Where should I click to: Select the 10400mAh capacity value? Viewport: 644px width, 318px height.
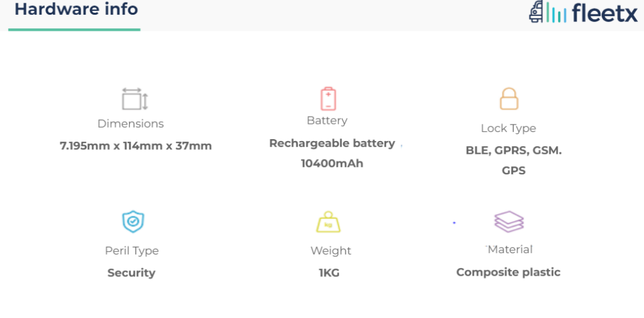click(332, 163)
